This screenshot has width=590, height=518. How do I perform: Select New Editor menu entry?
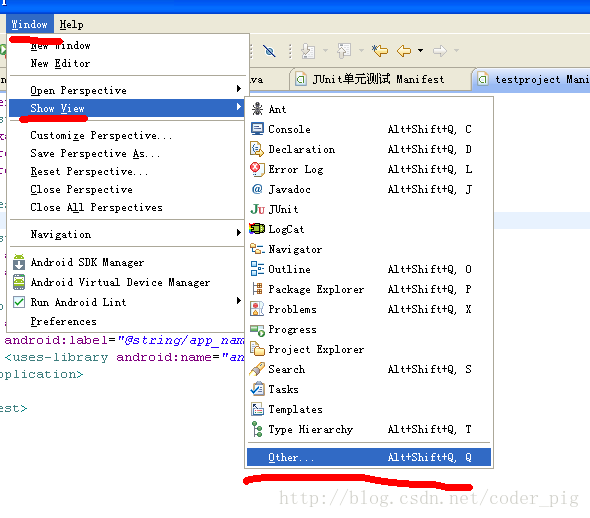(127, 63)
